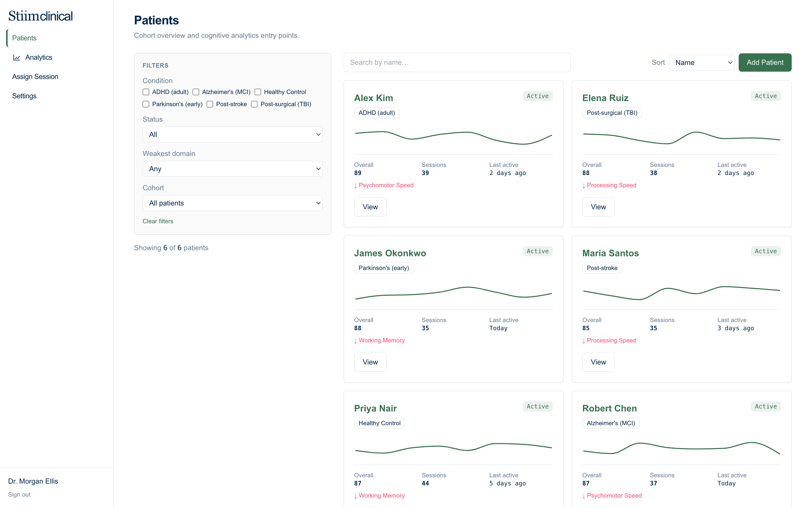Expand the Weakest domain dropdown
This screenshot has width=812, height=508.
(x=232, y=169)
